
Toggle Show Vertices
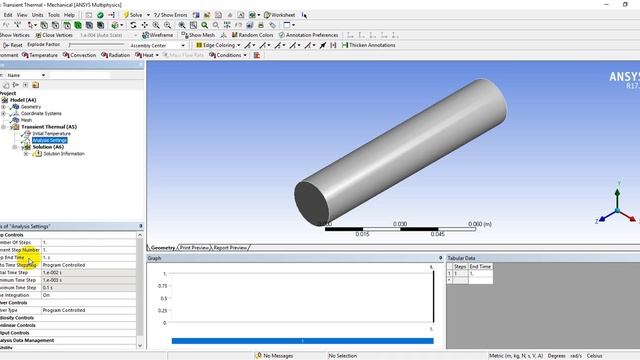[15, 35]
